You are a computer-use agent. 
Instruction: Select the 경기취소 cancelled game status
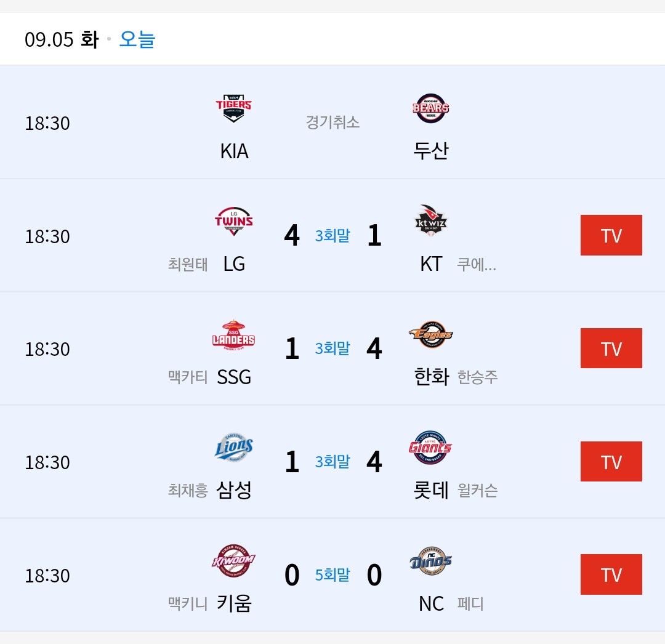click(x=332, y=122)
